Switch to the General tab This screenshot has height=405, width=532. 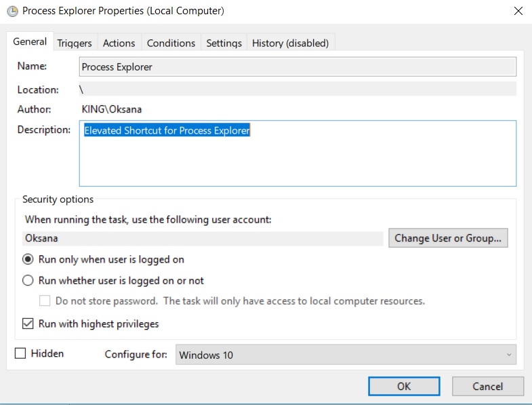pos(30,41)
